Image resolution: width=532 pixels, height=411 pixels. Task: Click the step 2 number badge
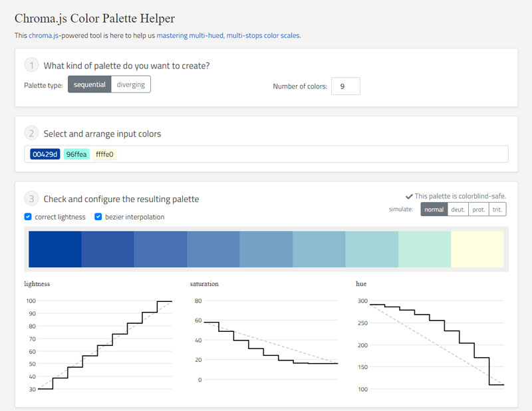point(31,133)
